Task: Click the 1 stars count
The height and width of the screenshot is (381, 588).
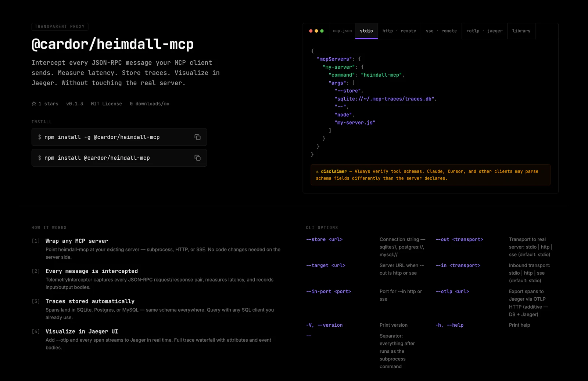Action: click(49, 104)
